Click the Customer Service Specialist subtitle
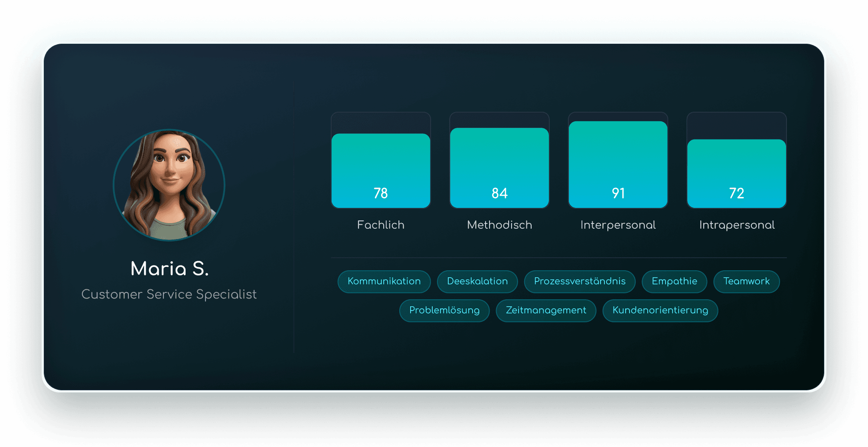 pyautogui.click(x=170, y=295)
